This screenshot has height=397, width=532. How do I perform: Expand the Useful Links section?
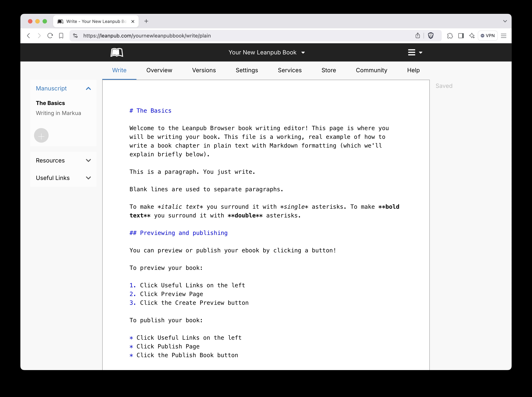(88, 178)
